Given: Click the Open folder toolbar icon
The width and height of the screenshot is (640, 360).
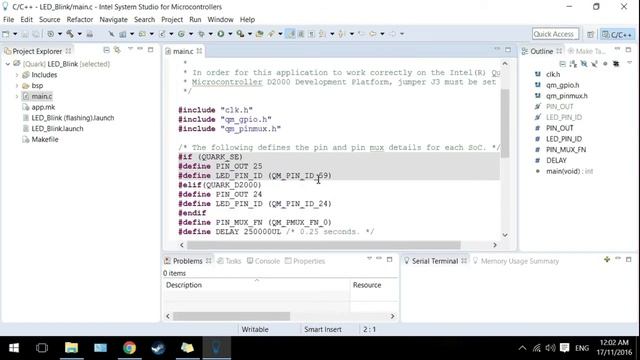Looking at the screenshot, I should (260, 34).
